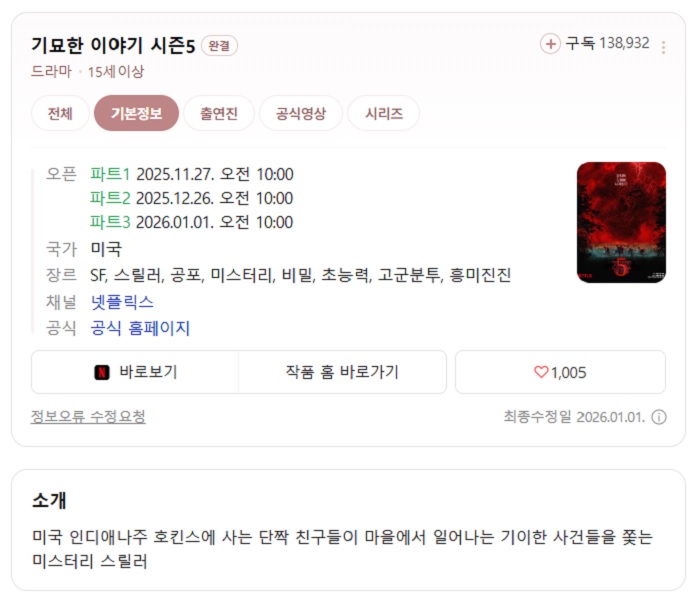The image size is (700, 608).
Task: Go to the 공식영상 tab
Action: pos(301,113)
